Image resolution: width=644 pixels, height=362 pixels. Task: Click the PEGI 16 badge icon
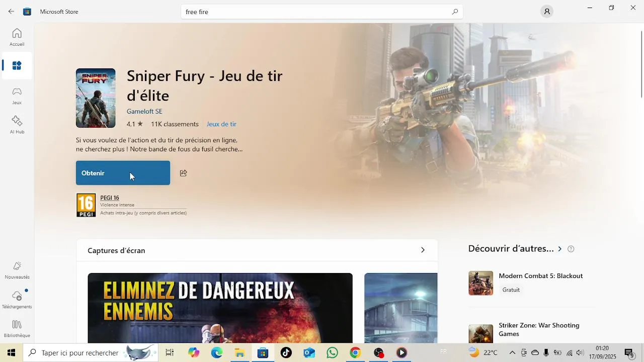coord(86,206)
